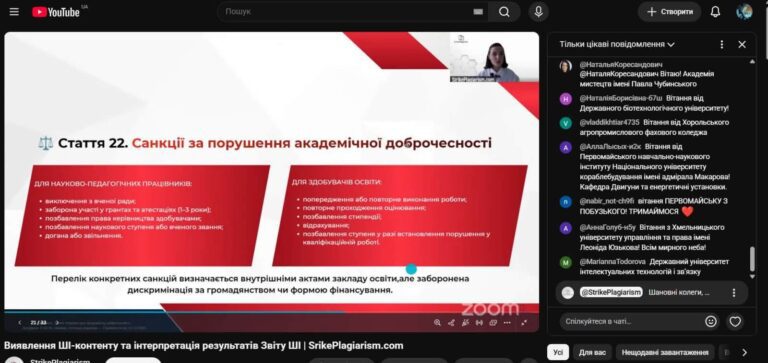Click next slide arrow in presentation
The image size is (768, 363).
pyautogui.click(x=57, y=322)
